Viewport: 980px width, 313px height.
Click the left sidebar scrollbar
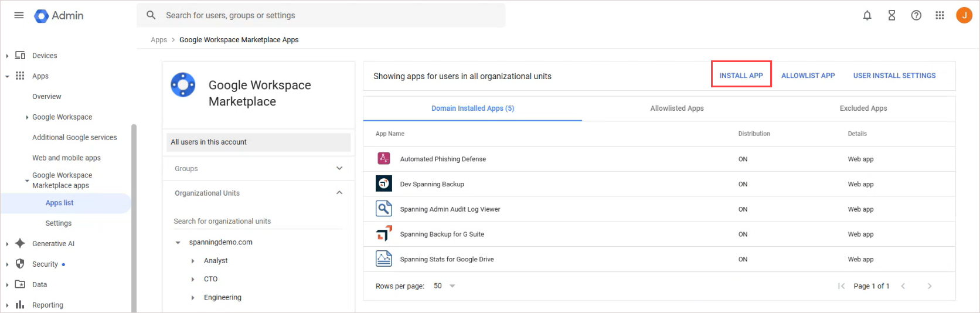click(134, 218)
